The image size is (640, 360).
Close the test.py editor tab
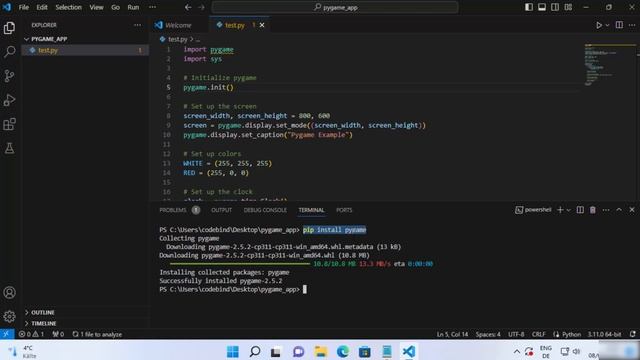pos(262,25)
